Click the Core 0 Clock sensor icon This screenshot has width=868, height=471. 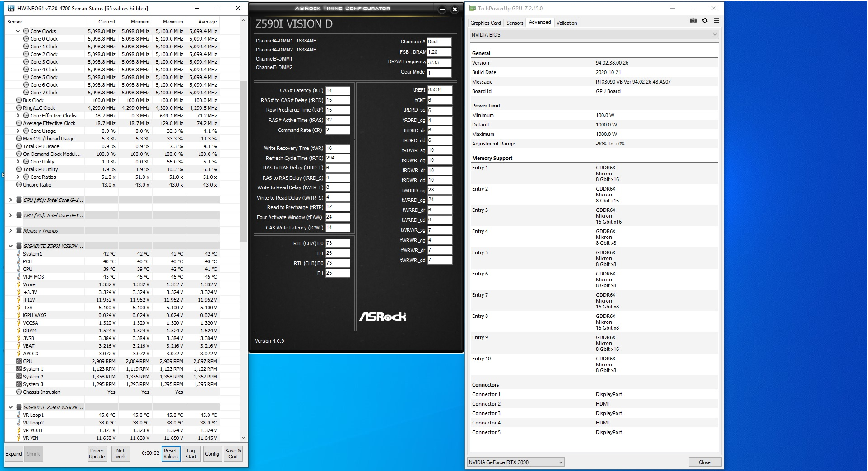(x=26, y=39)
